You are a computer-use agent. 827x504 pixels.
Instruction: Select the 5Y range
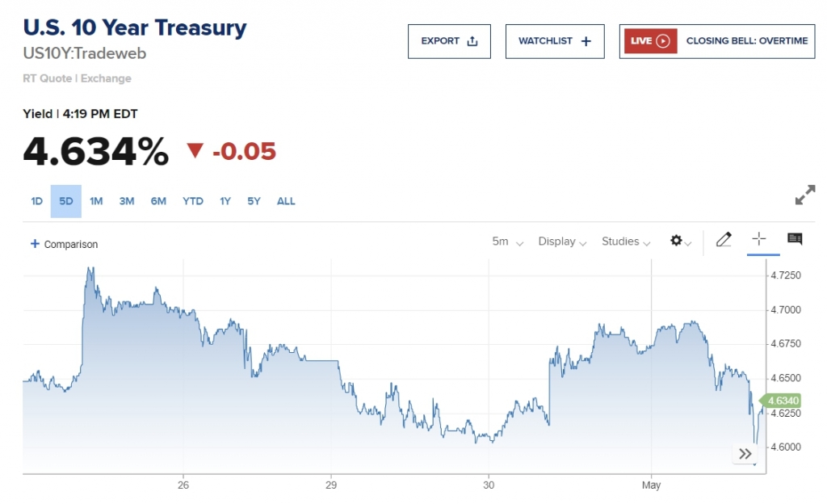[254, 201]
